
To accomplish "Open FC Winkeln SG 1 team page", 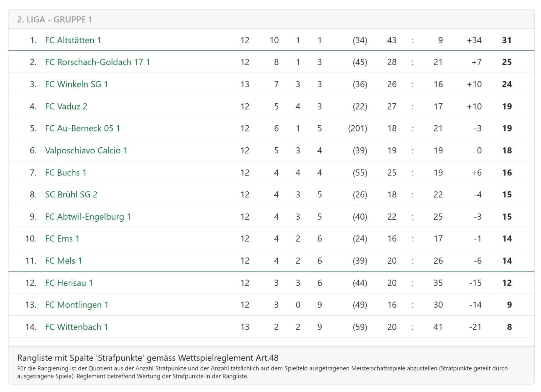I will (x=76, y=84).
